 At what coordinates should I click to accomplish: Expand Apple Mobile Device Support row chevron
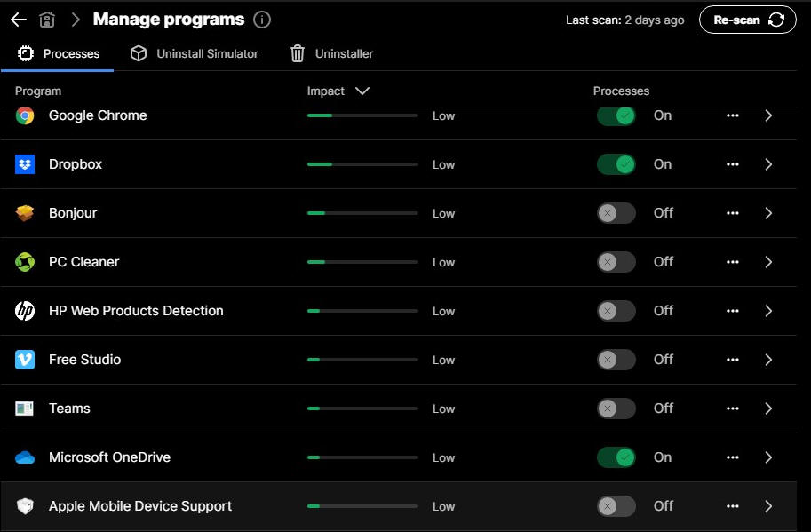[x=768, y=506]
